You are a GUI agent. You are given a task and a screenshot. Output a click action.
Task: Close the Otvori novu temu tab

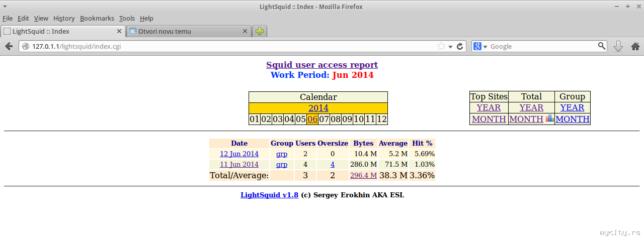click(x=246, y=31)
